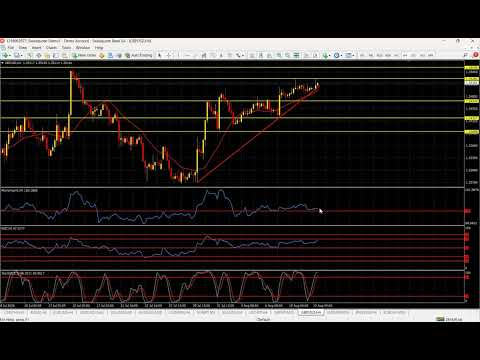The height and width of the screenshot is (360, 480).
Task: Open the Tools menu
Action: click(x=66, y=48)
